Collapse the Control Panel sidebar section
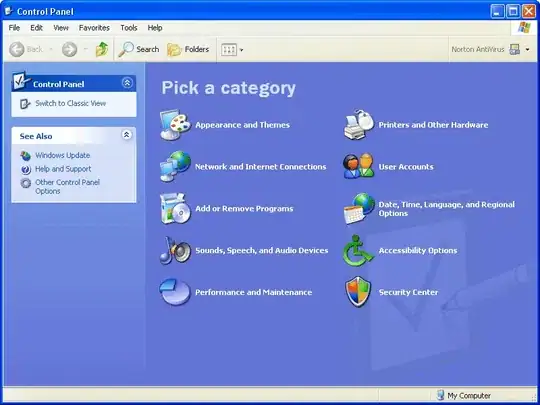Image resolution: width=540 pixels, height=405 pixels. pyautogui.click(x=127, y=83)
